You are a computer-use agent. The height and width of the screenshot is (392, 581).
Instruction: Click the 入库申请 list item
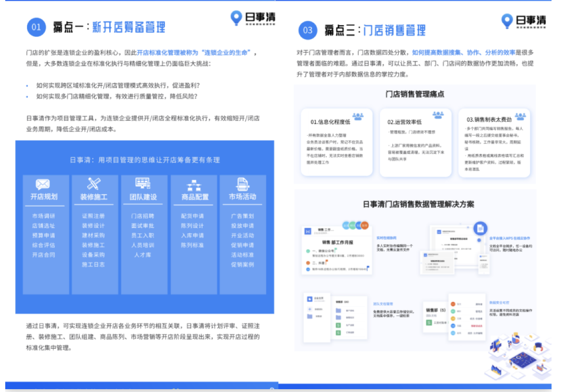192,236
